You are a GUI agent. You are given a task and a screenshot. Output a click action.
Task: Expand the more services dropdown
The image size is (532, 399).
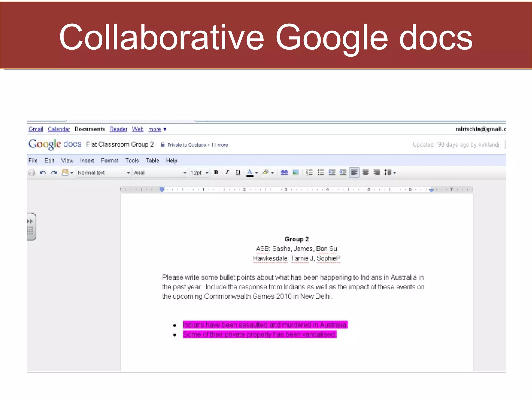[x=157, y=129]
